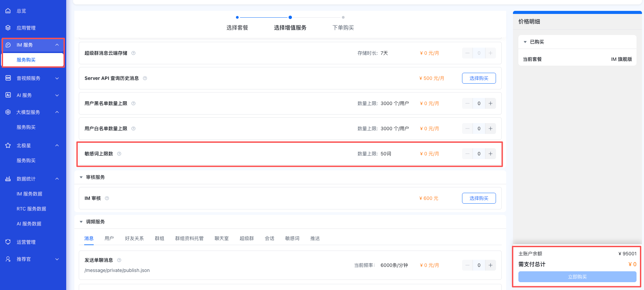Open AI 服务数据 in sidebar
Image resolution: width=644 pixels, height=290 pixels.
29,224
